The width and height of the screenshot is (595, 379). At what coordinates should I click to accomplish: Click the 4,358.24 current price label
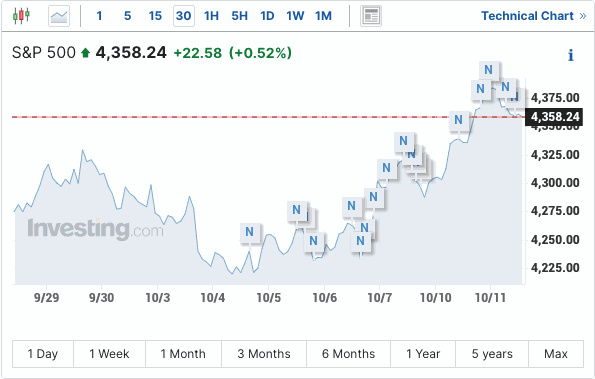click(x=554, y=117)
